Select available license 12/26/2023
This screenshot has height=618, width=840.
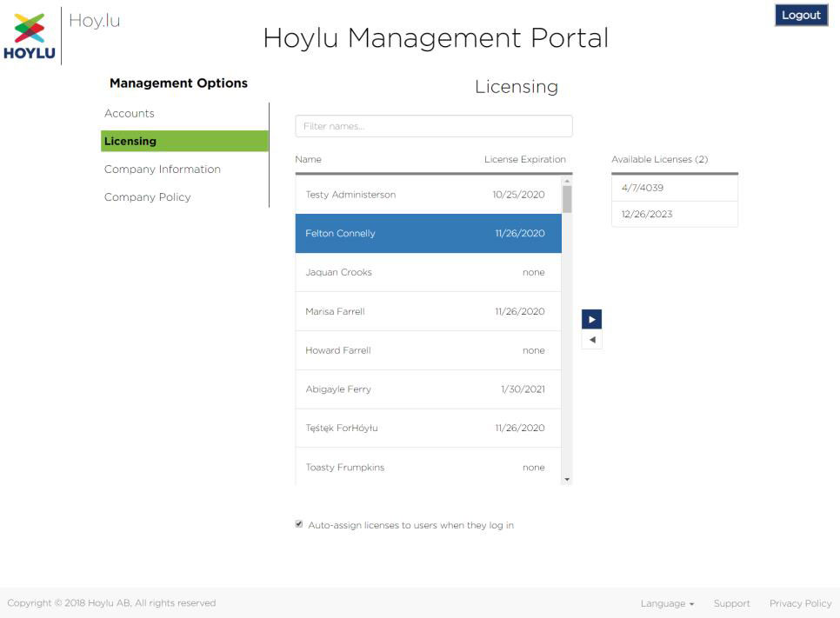[675, 214]
